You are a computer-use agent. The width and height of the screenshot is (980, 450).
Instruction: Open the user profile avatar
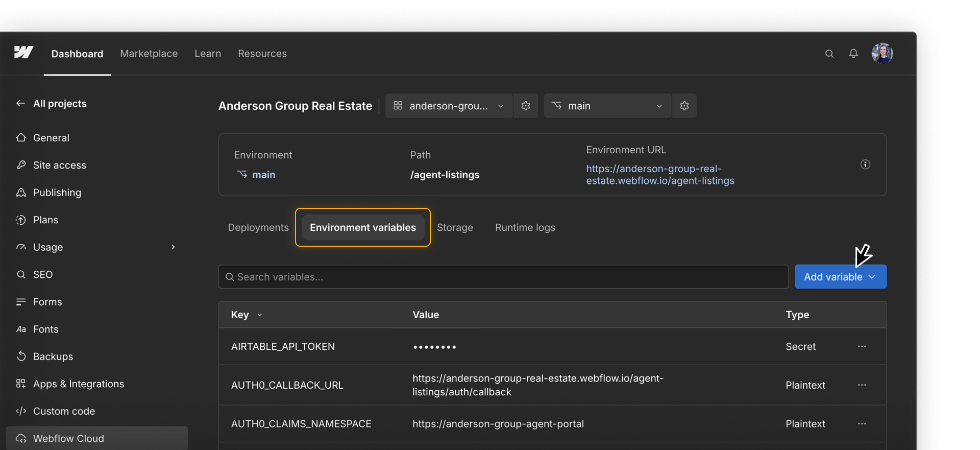pyautogui.click(x=882, y=53)
